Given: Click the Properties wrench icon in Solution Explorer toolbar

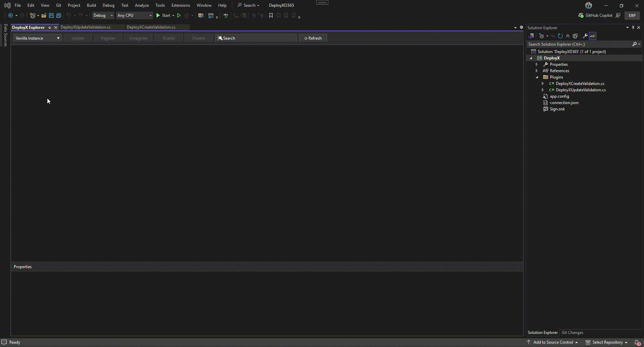Looking at the screenshot, I should pyautogui.click(x=585, y=36).
